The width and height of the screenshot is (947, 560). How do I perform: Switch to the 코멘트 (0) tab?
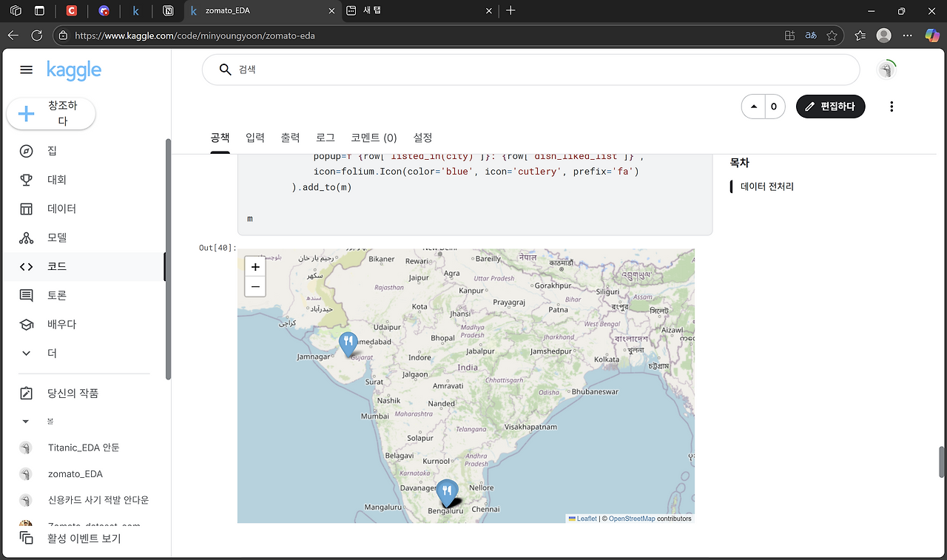374,138
